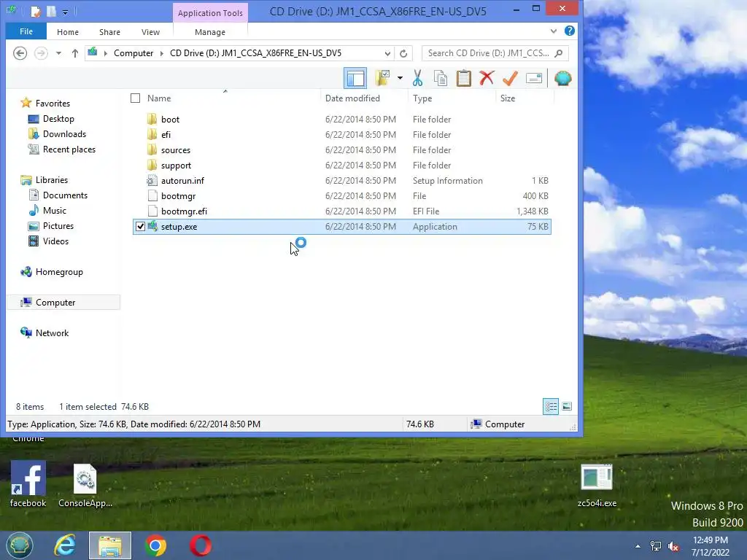The width and height of the screenshot is (747, 560).
Task: Toggle the select all checkbox in header
Action: pyautogui.click(x=135, y=98)
